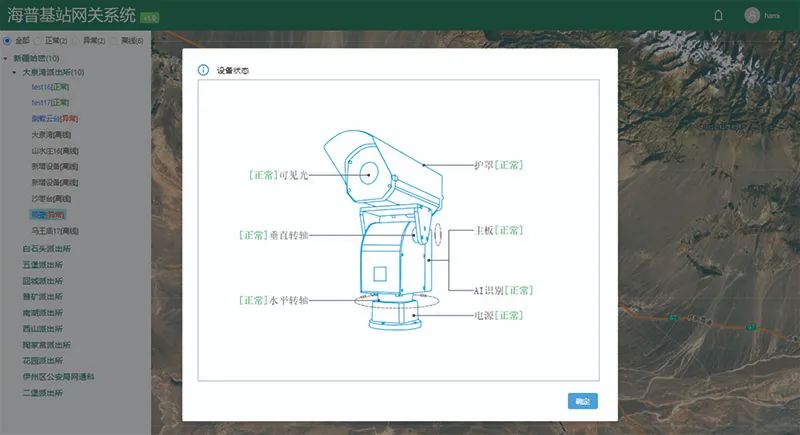Select the 异常(2) radio filter
Screen dimensions: 800x435
(77, 40)
